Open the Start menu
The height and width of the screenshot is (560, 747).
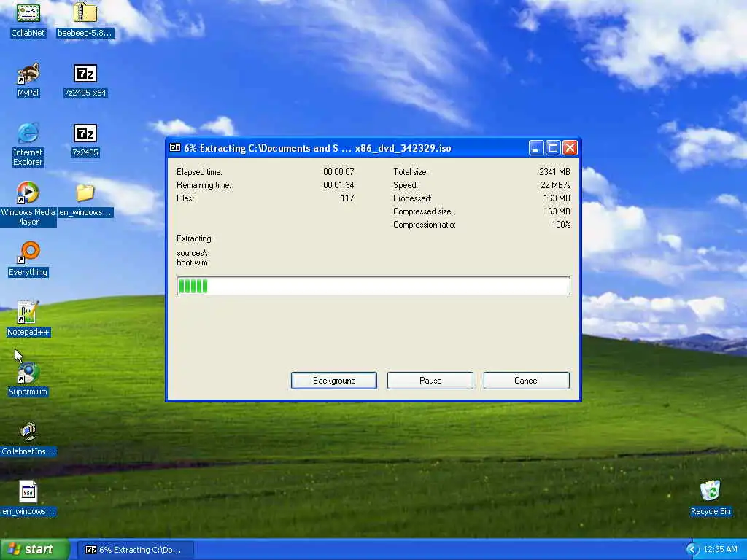click(34, 550)
